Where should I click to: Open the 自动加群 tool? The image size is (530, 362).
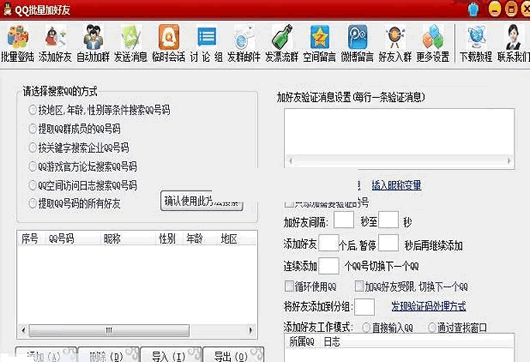tap(93, 43)
